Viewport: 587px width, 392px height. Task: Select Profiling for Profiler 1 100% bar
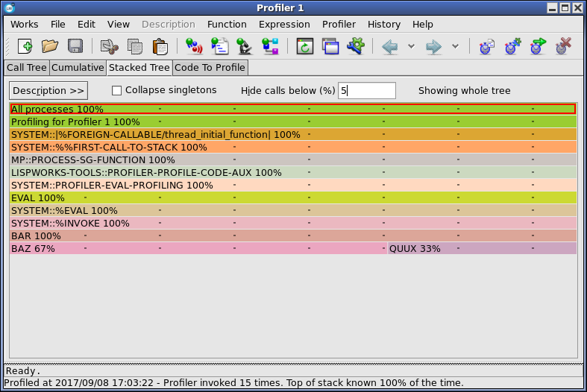click(292, 122)
